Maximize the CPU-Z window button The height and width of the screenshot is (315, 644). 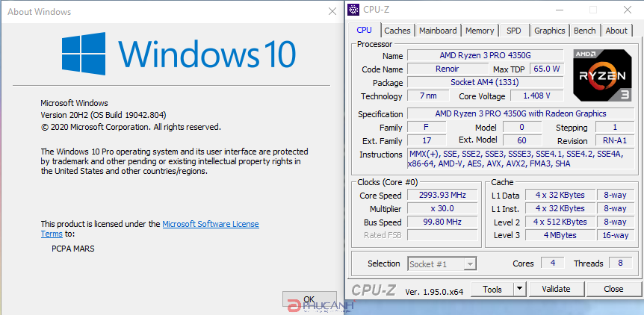click(x=592, y=10)
